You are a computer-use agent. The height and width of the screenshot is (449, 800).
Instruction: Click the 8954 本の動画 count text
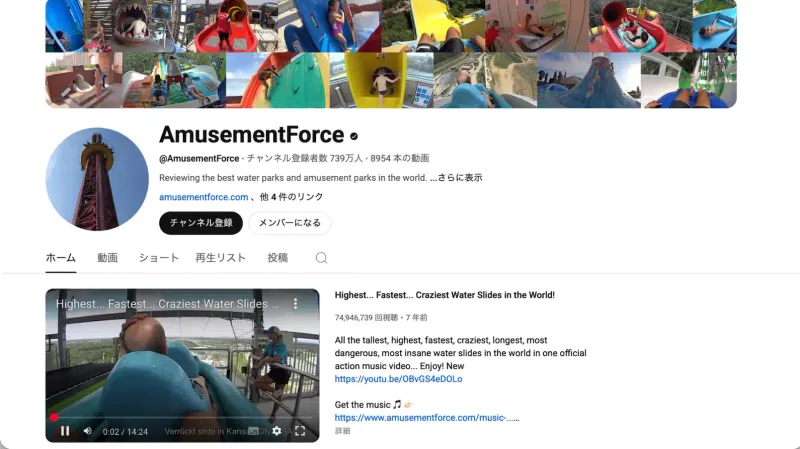399,159
